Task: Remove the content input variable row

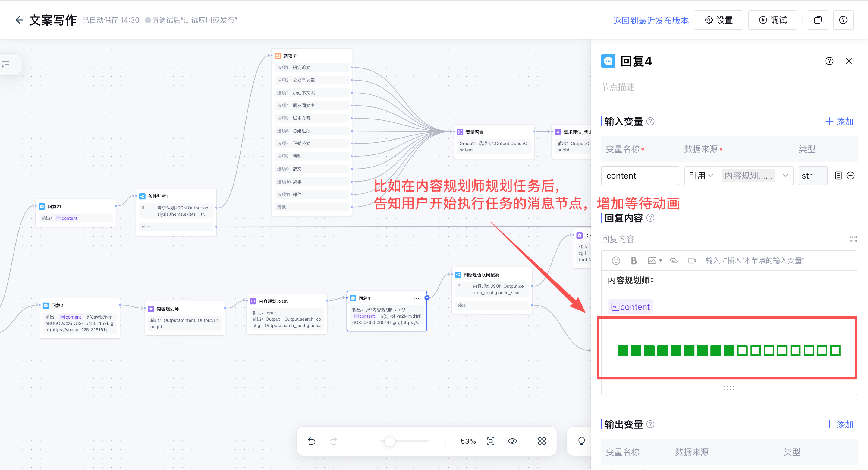Action: (x=851, y=176)
